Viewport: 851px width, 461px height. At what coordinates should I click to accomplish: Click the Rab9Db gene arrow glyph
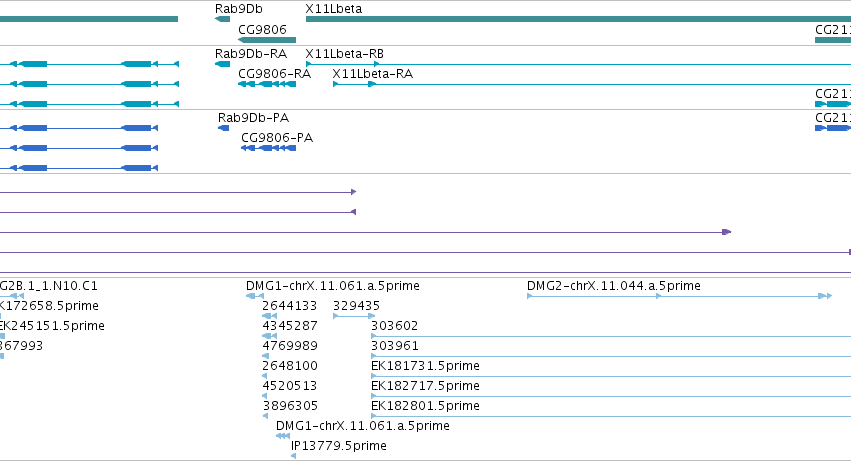pos(223,19)
